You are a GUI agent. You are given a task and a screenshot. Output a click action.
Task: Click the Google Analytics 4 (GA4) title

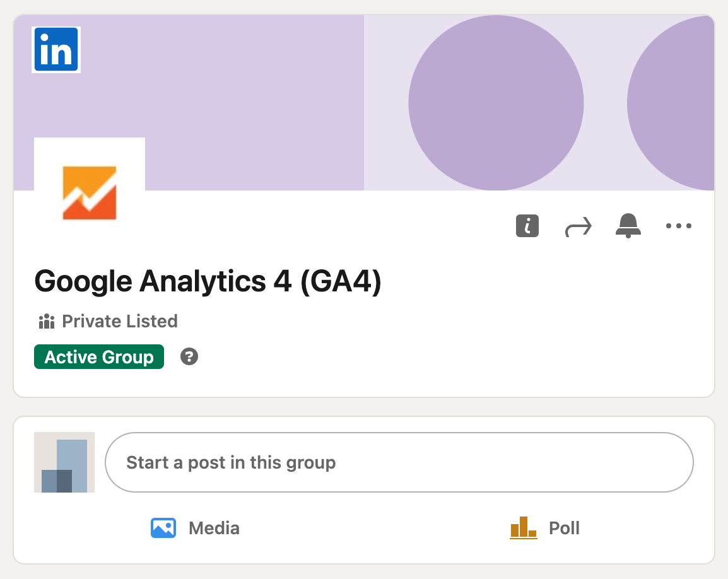coord(208,281)
